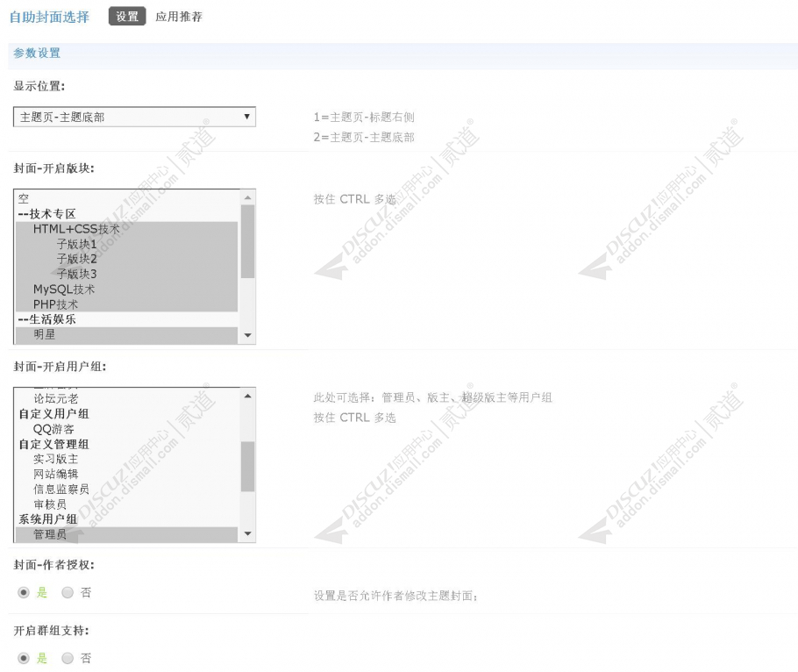Select 网站编辑 in the user group list

coord(127,474)
